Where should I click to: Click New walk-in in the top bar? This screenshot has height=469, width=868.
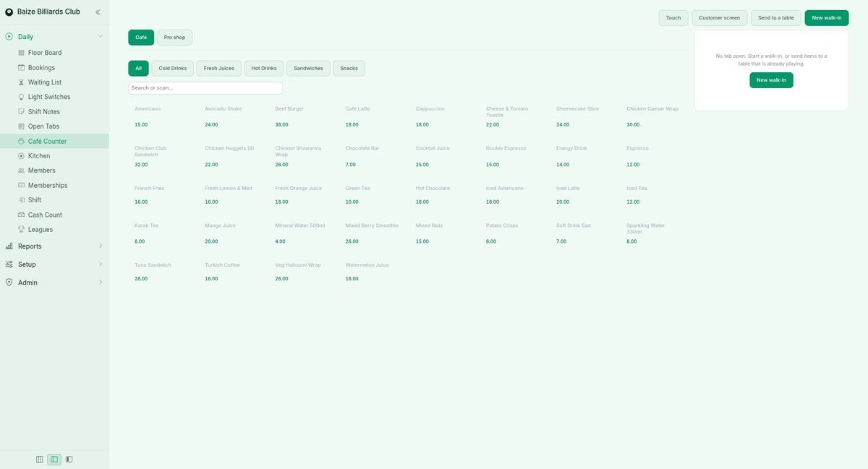coord(827,18)
